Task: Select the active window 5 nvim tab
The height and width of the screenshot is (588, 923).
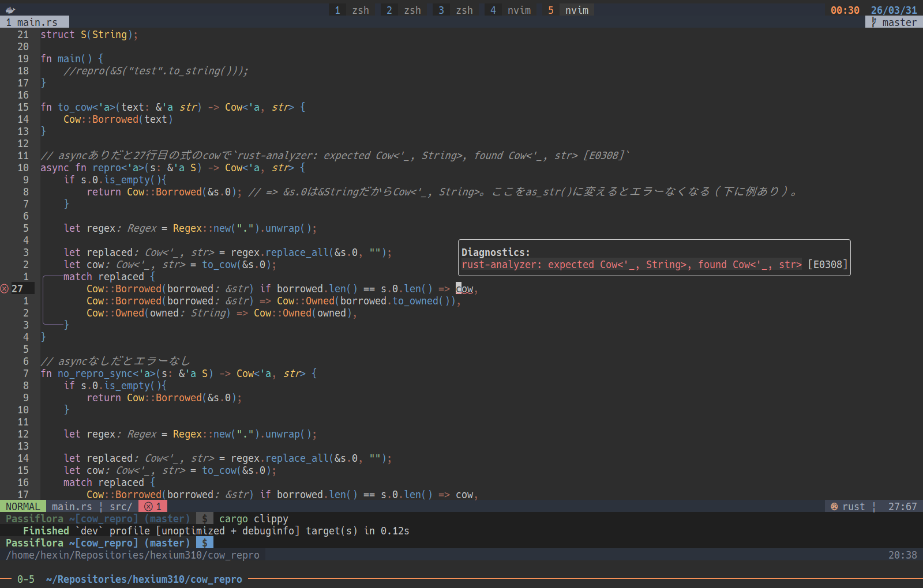Action: pyautogui.click(x=568, y=10)
